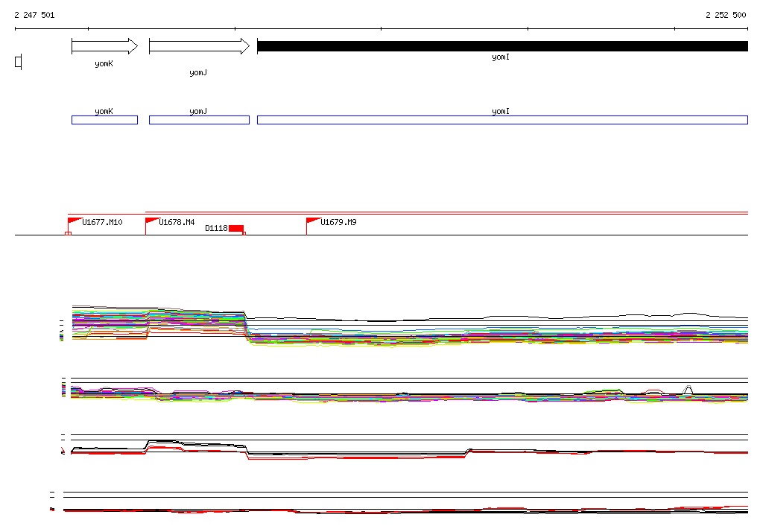The height and width of the screenshot is (532, 763).
Task: Click the D1118 red terminator block
Action: (x=236, y=228)
